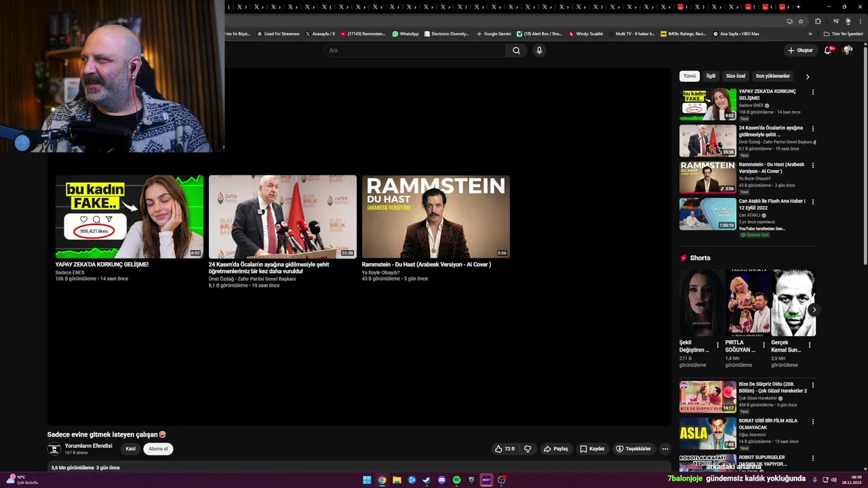Share video with Paylaş button

coord(555,449)
